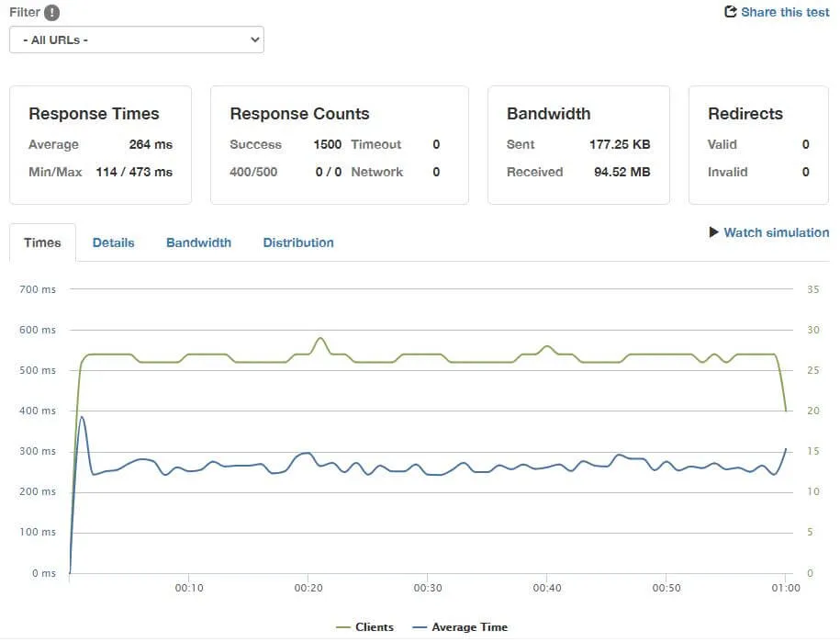840x642 pixels.
Task: Click the Redirects card heading
Action: tap(745, 114)
